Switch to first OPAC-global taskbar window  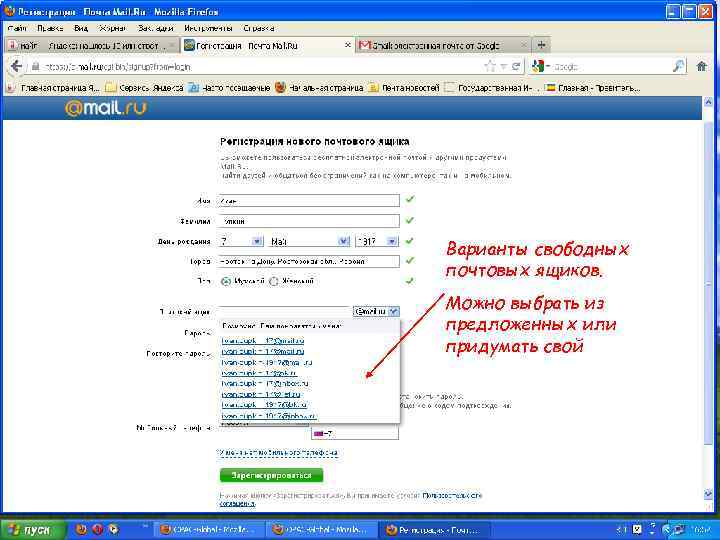point(208,530)
